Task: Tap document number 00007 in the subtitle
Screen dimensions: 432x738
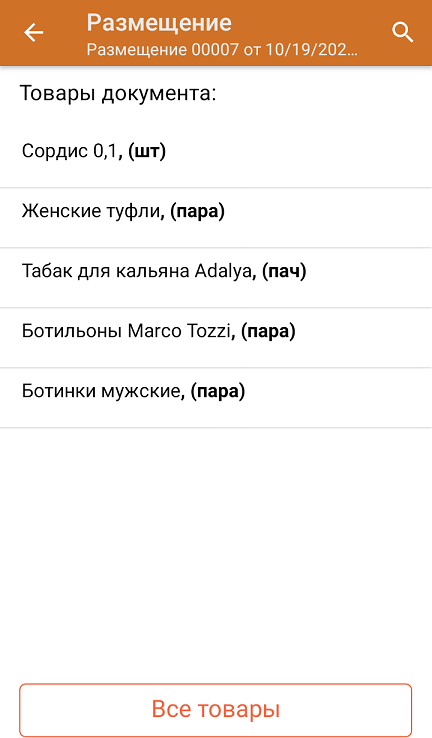Action: pyautogui.click(x=215, y=50)
